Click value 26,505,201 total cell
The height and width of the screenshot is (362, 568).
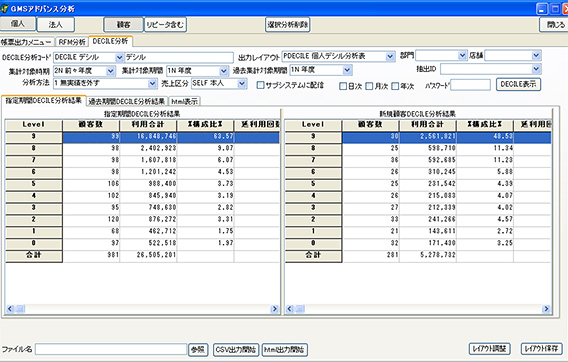tap(156, 255)
